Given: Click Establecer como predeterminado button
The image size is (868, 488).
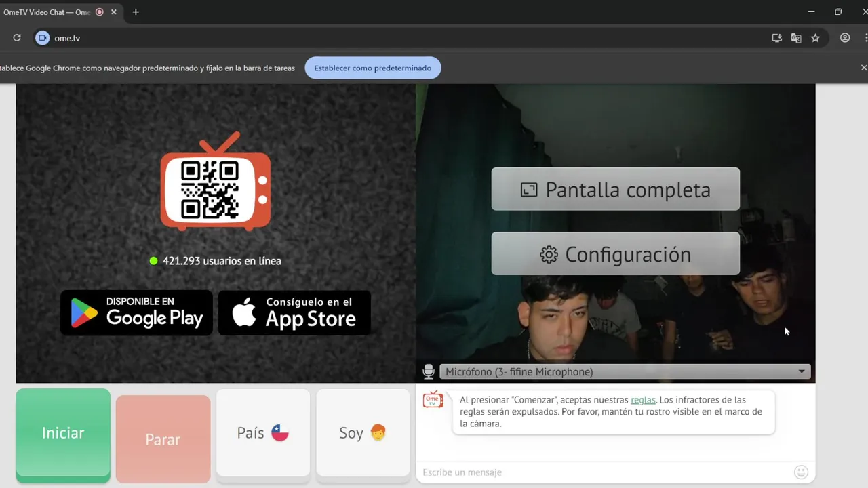Looking at the screenshot, I should (x=373, y=68).
